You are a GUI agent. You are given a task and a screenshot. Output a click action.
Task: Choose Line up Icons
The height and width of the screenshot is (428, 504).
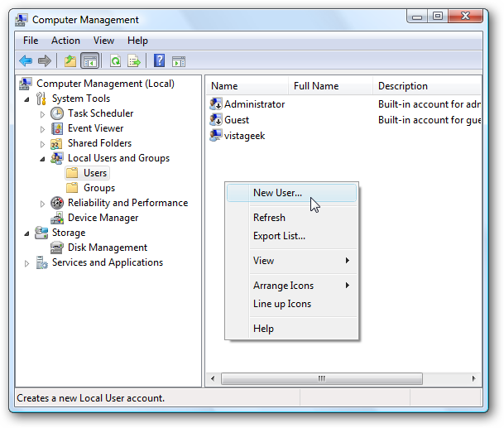pyautogui.click(x=291, y=304)
